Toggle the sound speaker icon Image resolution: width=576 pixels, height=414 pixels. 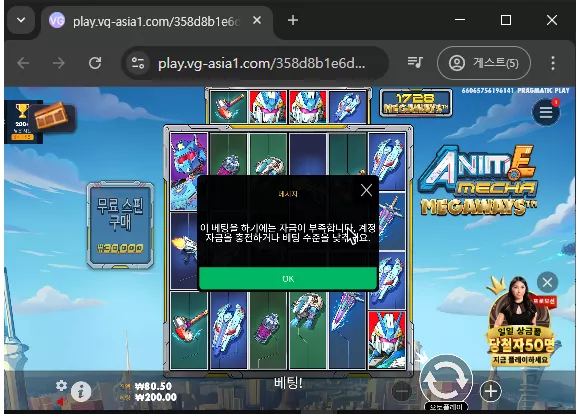(x=62, y=402)
